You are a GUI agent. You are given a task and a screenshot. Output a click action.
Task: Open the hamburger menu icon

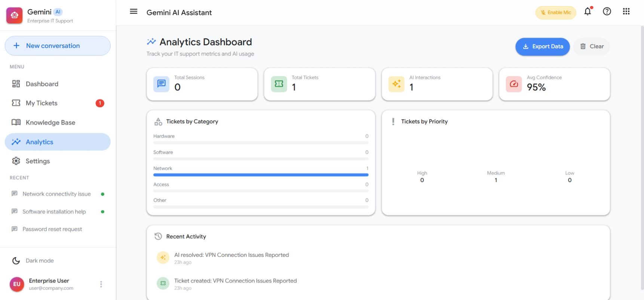coord(134,12)
